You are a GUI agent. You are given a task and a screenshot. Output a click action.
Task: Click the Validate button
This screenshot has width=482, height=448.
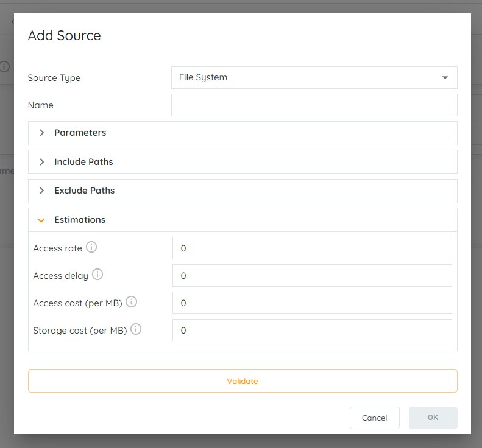click(x=243, y=381)
